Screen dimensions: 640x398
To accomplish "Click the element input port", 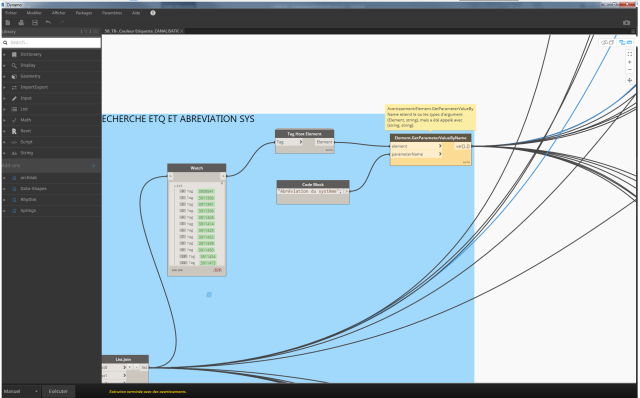I will click(x=416, y=146).
